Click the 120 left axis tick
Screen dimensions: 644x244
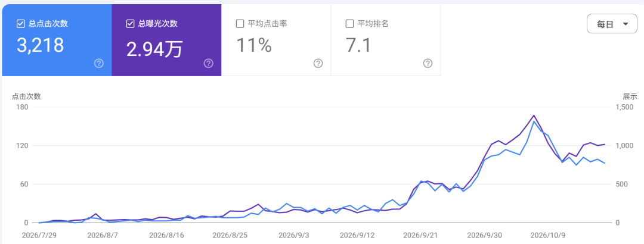pos(22,146)
